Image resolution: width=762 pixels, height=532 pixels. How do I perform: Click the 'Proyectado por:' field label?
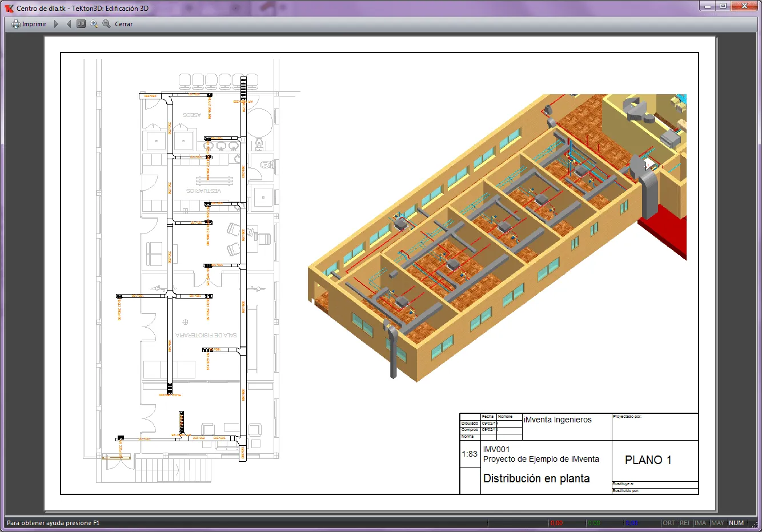click(x=627, y=417)
